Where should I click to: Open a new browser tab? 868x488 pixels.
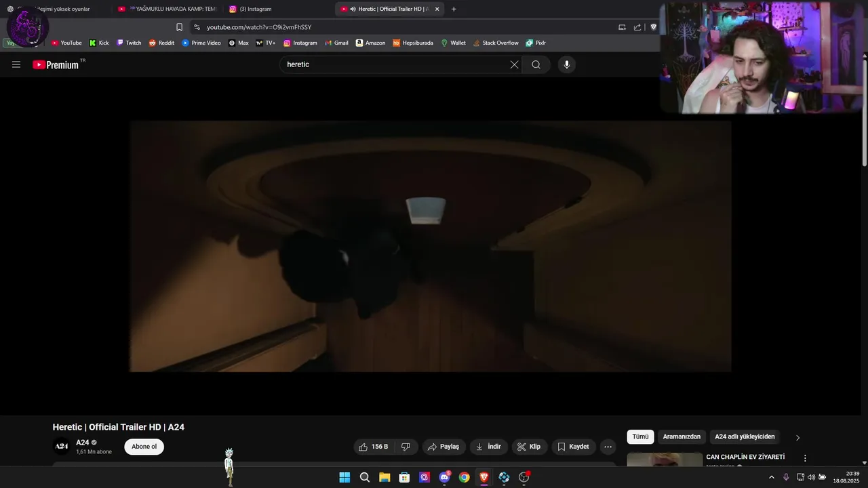pos(454,9)
